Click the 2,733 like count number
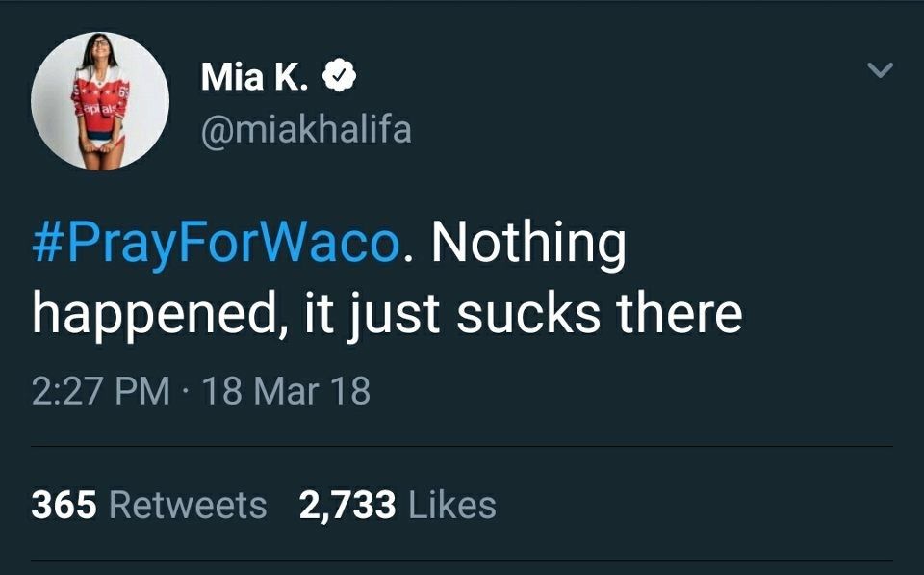 click(347, 505)
